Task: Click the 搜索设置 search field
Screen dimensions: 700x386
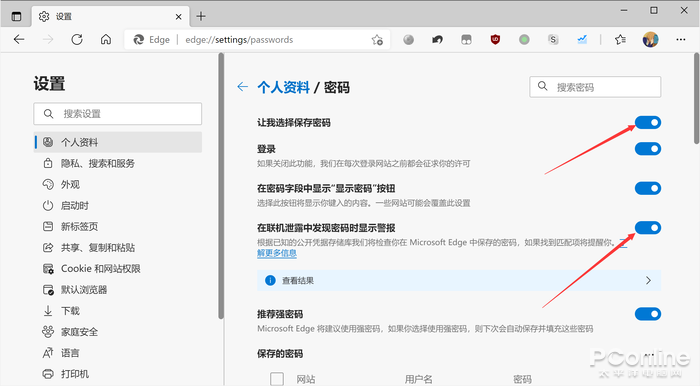Action: coord(117,114)
